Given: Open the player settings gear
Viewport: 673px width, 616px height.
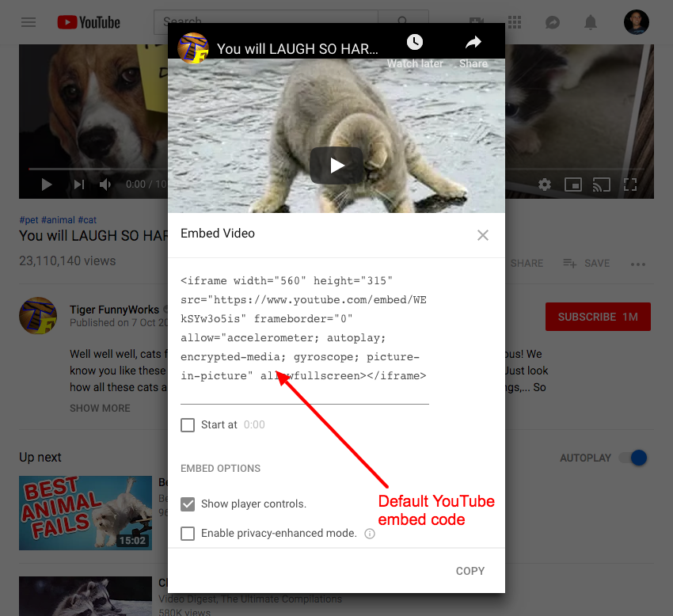Looking at the screenshot, I should click(x=545, y=184).
